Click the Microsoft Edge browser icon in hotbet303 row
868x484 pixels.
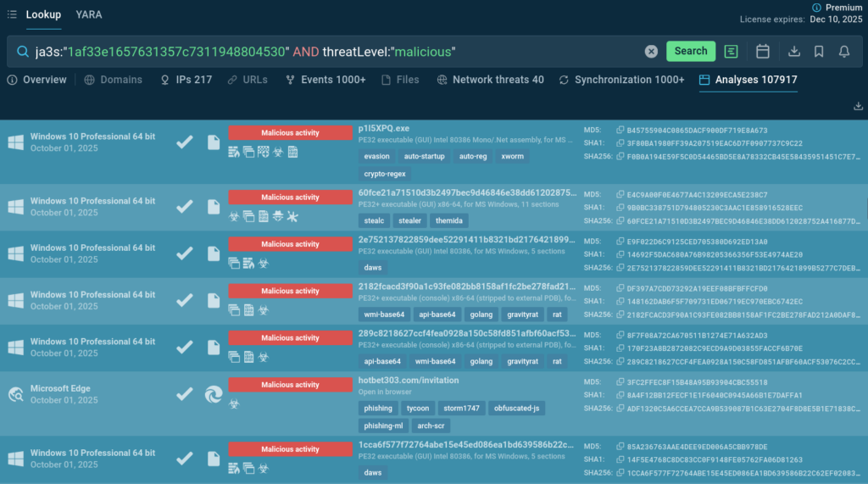point(214,394)
